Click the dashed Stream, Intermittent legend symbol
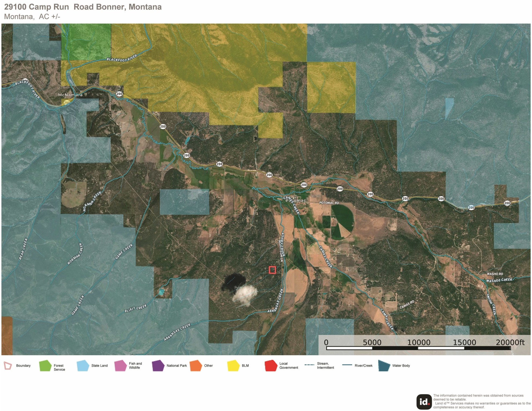This screenshot has height=411, width=532. [x=310, y=365]
